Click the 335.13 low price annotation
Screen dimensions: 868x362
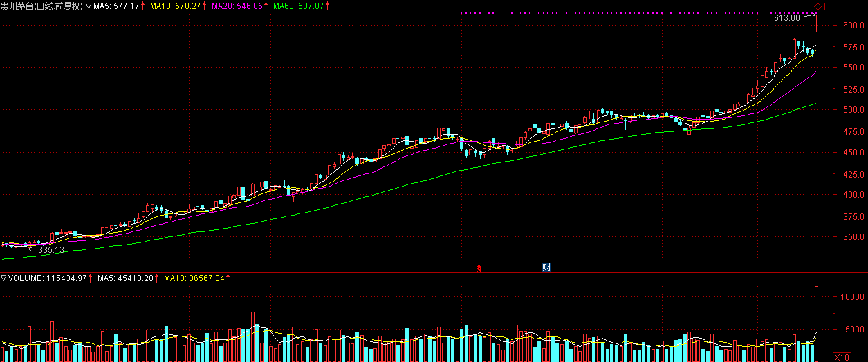coord(51,249)
